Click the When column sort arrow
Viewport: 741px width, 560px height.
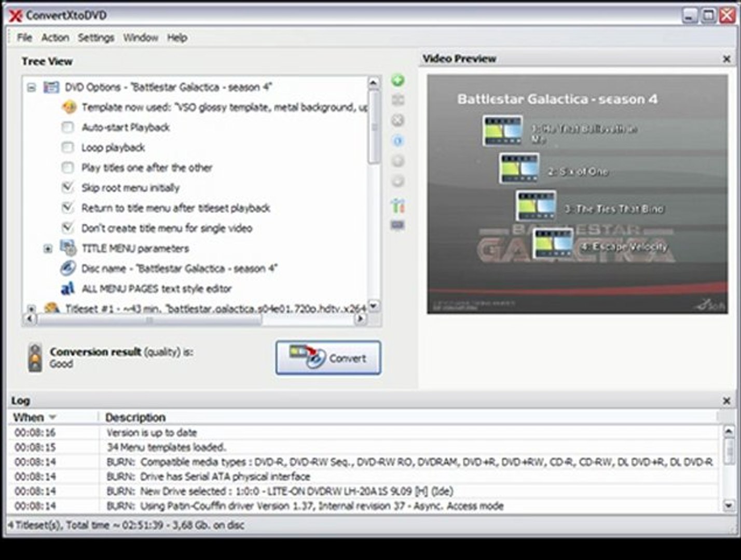click(x=52, y=417)
